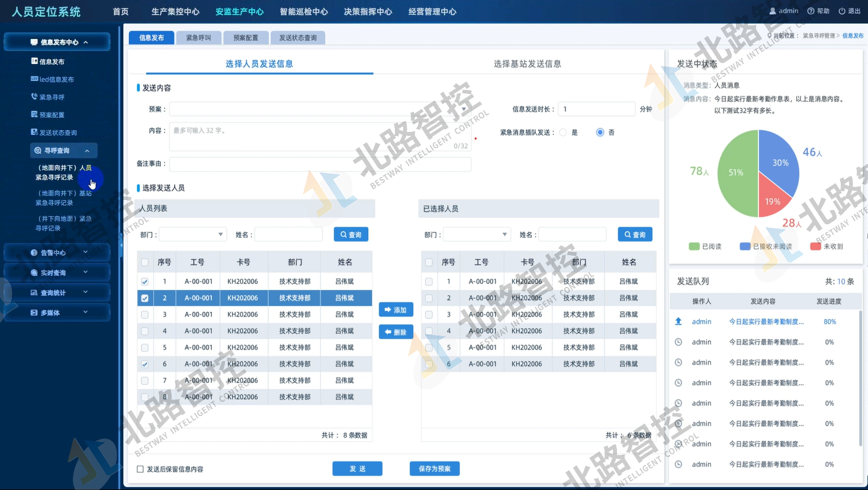868x490 pixels.
Task: Go to 智能巡检中心 in top menu
Action: (304, 12)
